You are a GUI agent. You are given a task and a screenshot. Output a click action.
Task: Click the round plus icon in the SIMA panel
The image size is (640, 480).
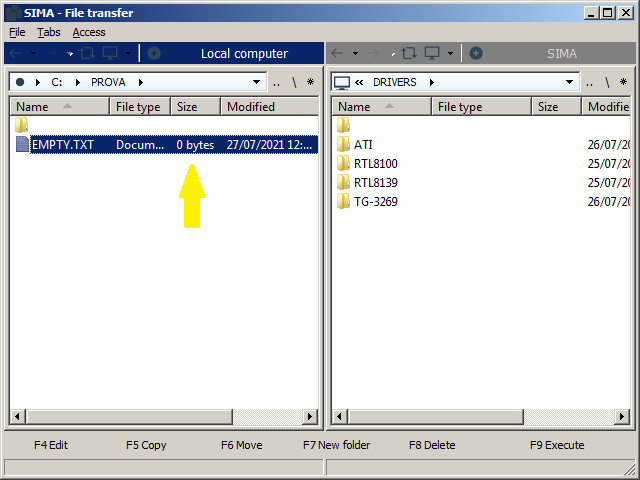point(476,53)
